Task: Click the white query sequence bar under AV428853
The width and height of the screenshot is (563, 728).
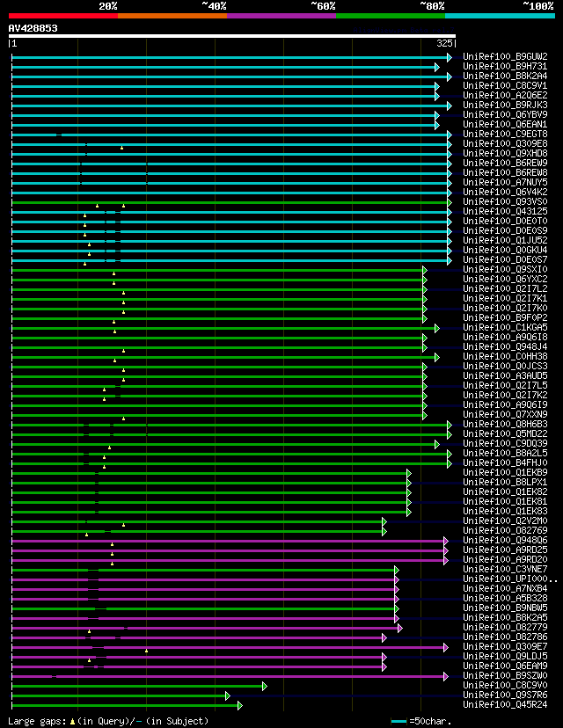Action: coord(231,36)
